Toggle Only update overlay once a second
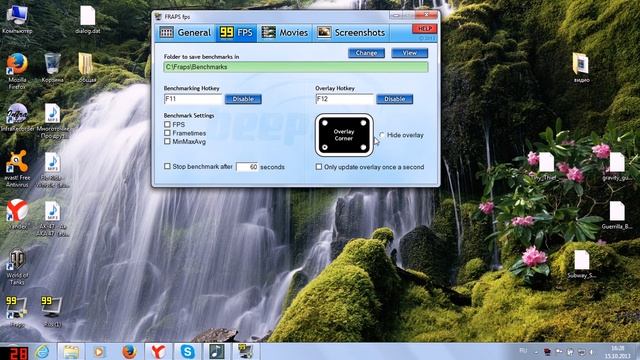Viewport: 640px width, 360px height. (319, 167)
